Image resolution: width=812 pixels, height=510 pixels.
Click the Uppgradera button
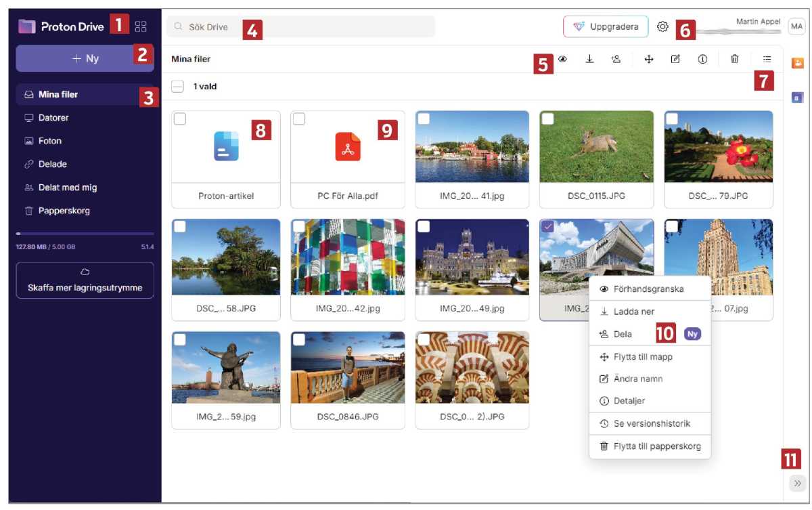[605, 27]
